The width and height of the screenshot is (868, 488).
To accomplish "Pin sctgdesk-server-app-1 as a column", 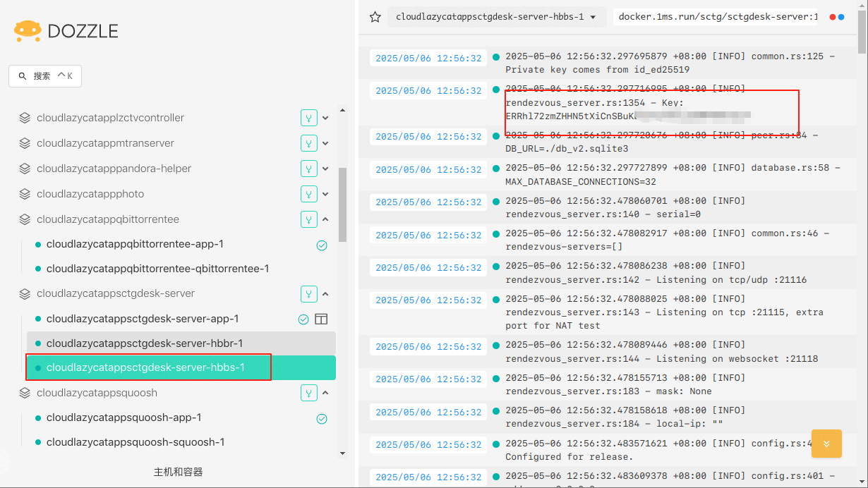I will [x=321, y=319].
